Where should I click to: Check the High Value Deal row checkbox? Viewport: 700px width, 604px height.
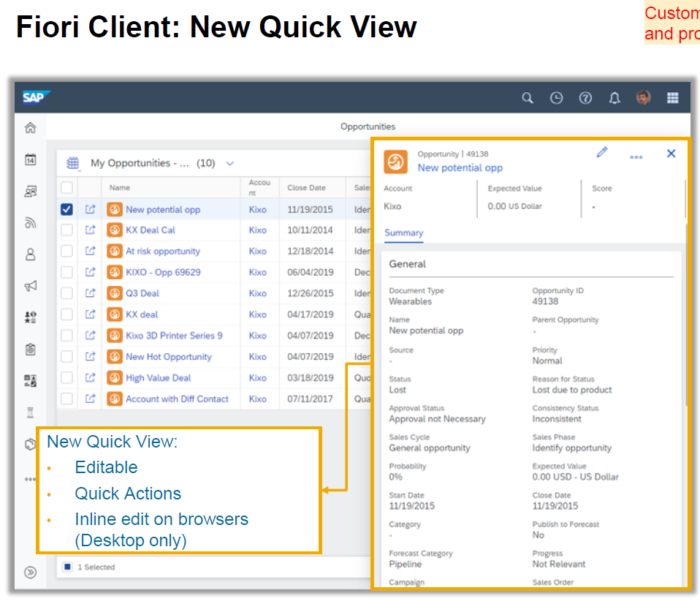coord(67,378)
